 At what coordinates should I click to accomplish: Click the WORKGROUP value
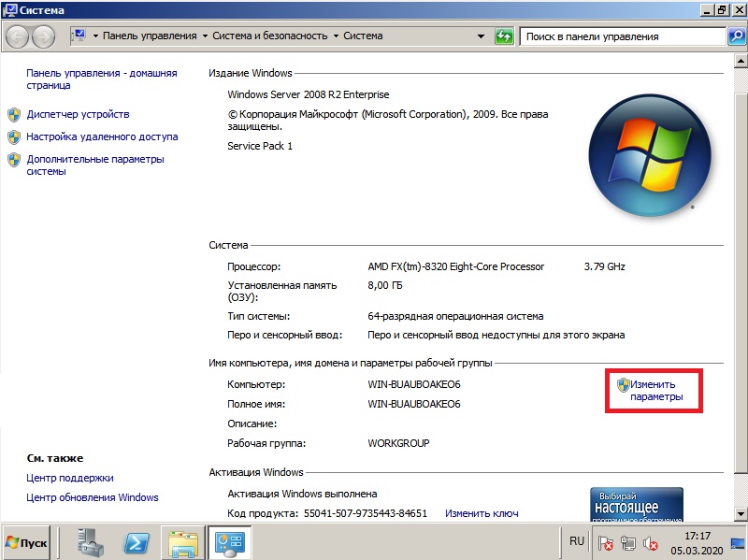[398, 443]
